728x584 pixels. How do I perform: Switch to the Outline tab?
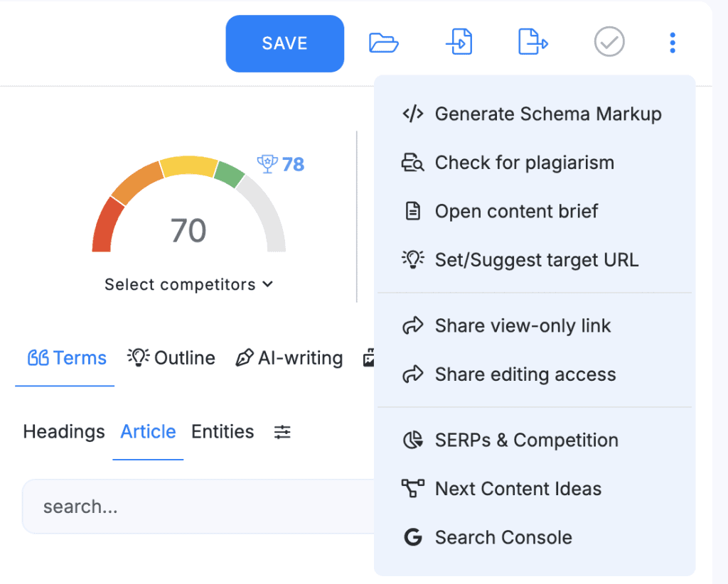[172, 358]
